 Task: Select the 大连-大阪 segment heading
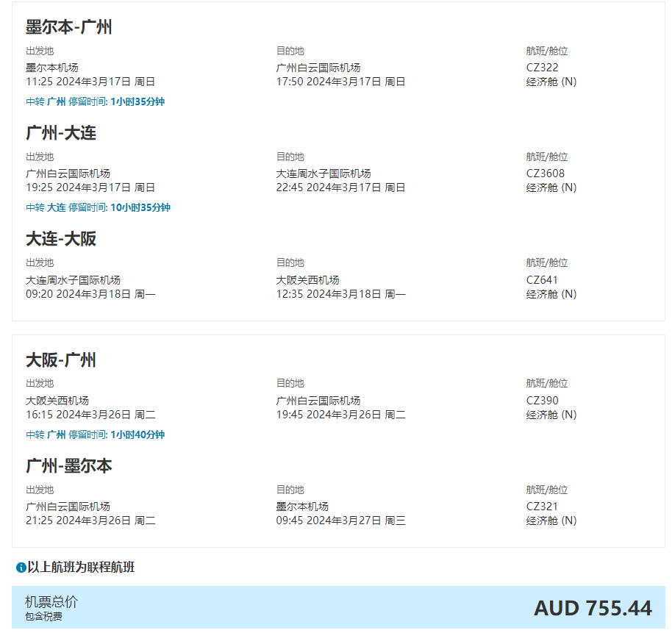[61, 239]
